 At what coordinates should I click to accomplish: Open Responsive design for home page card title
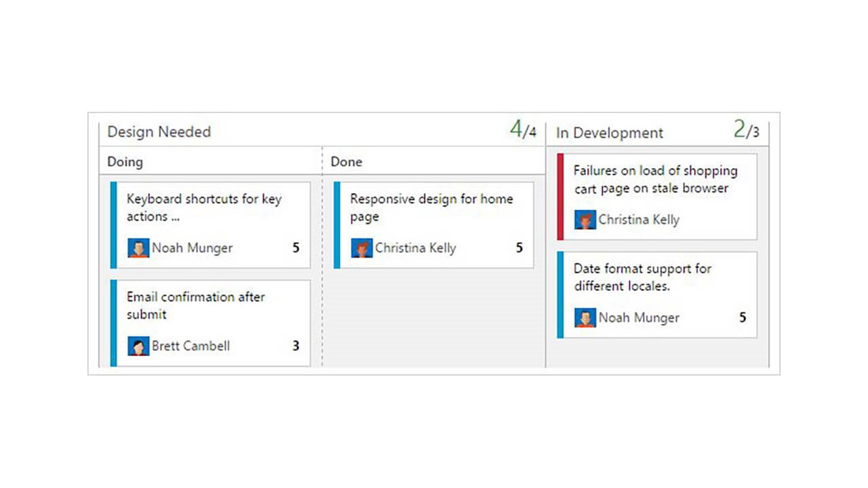point(431,207)
